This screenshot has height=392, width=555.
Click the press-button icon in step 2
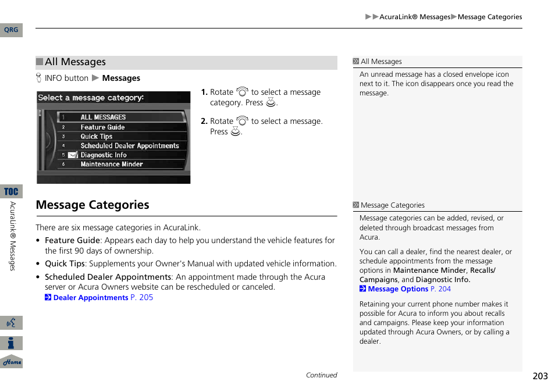point(236,131)
